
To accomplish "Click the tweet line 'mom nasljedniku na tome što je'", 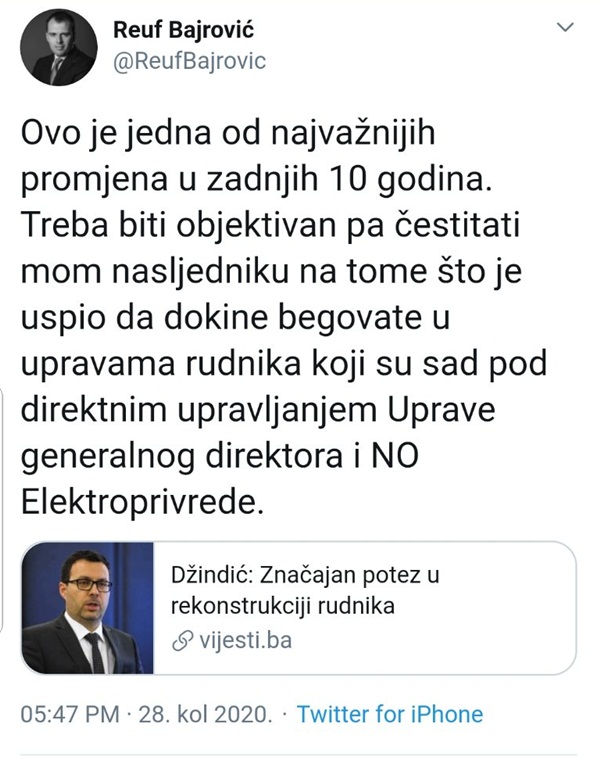I will click(x=271, y=273).
